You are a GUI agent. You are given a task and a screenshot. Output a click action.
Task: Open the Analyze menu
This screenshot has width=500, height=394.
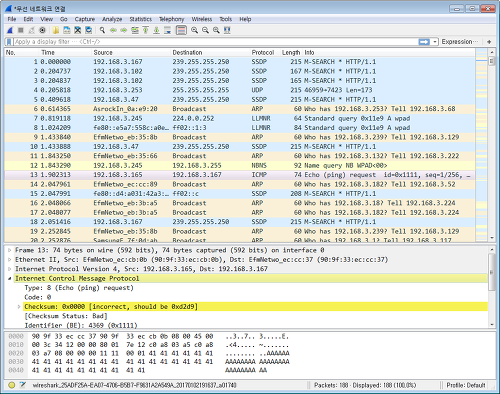coord(112,19)
